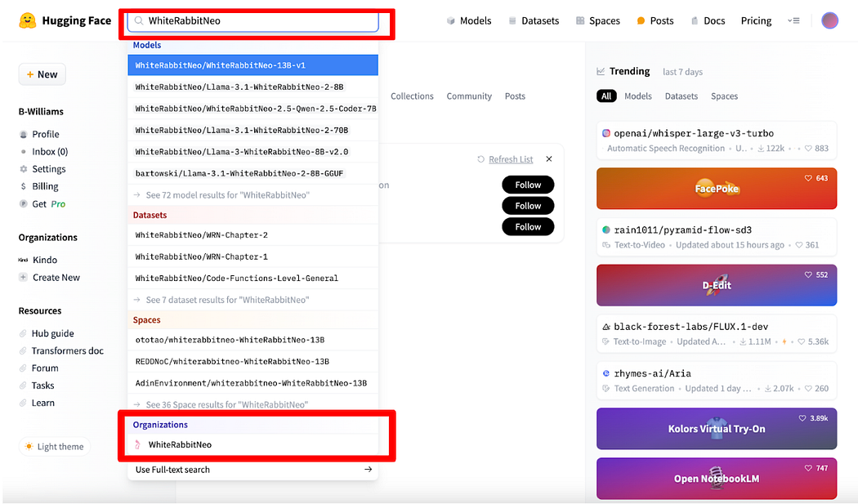
Task: Open Inbox (0) in sidebar
Action: (x=44, y=152)
